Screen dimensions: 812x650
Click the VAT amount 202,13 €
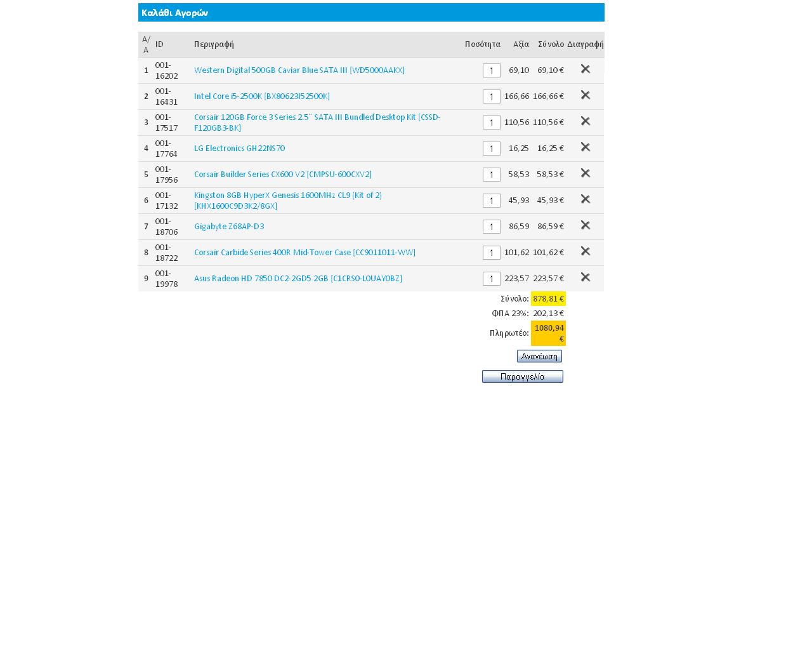[548, 314]
